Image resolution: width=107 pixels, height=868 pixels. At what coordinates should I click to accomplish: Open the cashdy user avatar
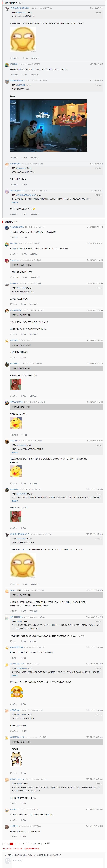[7, 591]
